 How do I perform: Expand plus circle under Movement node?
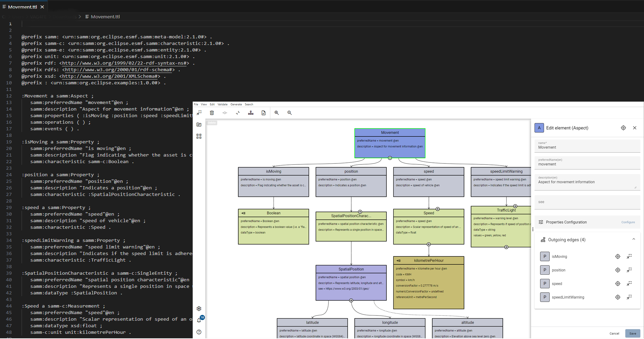tap(390, 158)
